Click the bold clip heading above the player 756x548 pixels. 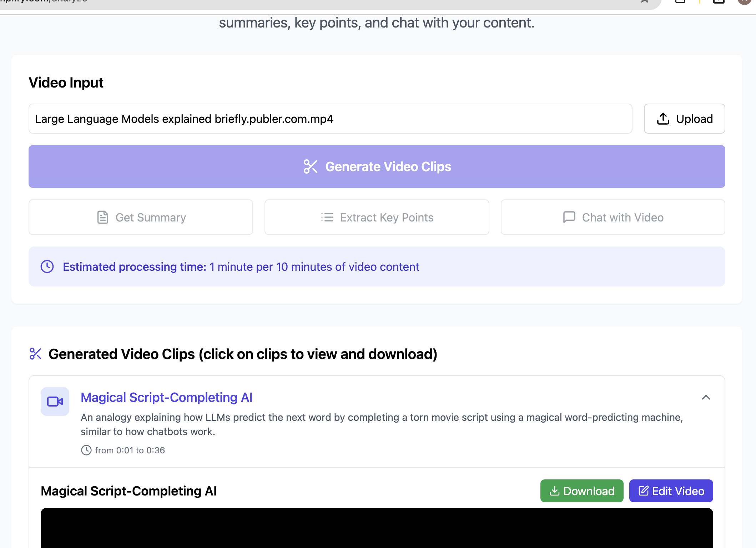click(128, 491)
